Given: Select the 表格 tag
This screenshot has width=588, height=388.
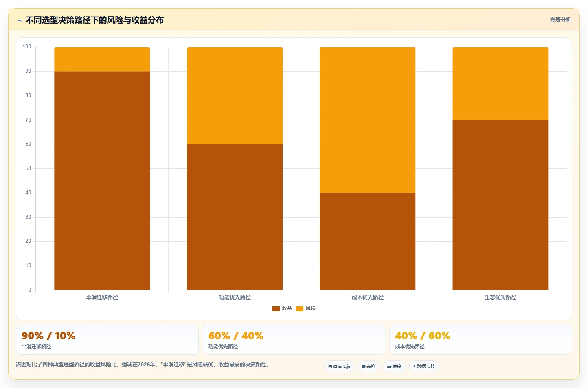Looking at the screenshot, I should pyautogui.click(x=369, y=366).
